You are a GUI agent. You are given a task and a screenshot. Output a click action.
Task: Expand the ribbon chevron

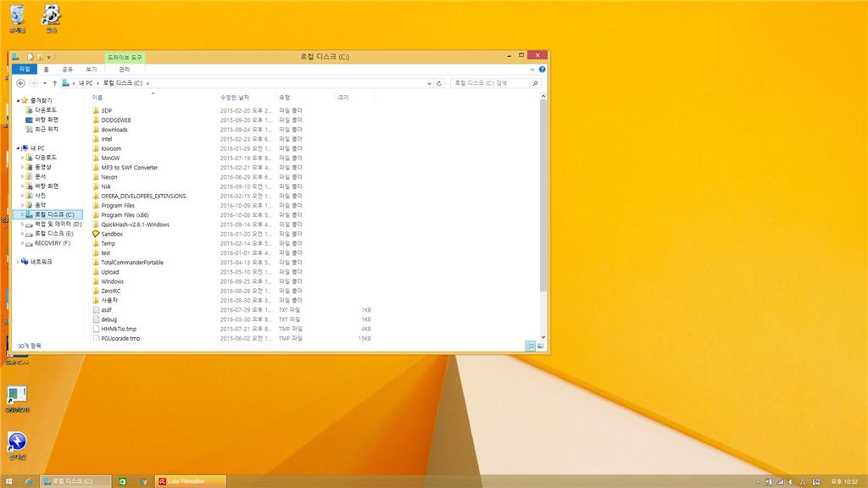[x=532, y=69]
